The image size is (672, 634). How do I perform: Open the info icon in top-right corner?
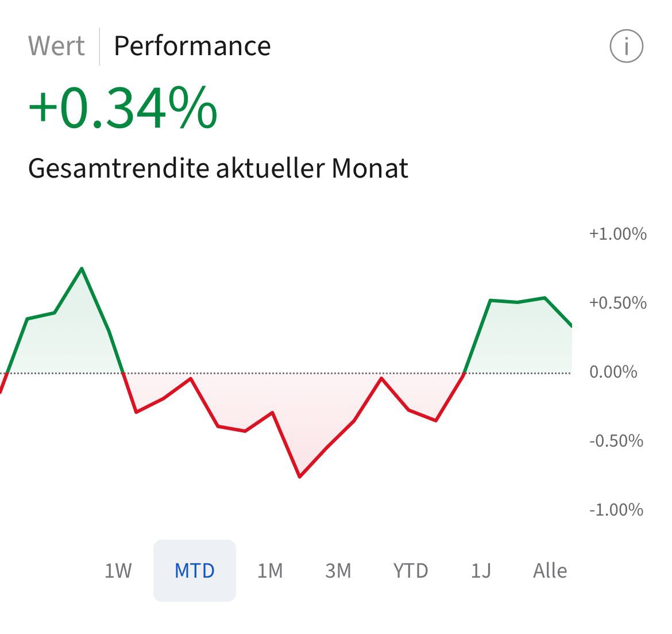pyautogui.click(x=626, y=46)
